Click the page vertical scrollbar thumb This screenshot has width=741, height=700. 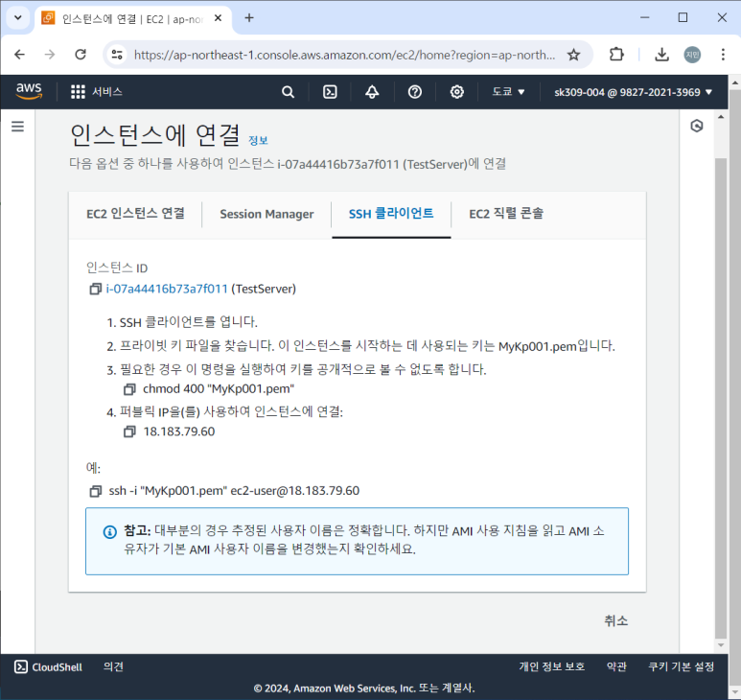721,399
